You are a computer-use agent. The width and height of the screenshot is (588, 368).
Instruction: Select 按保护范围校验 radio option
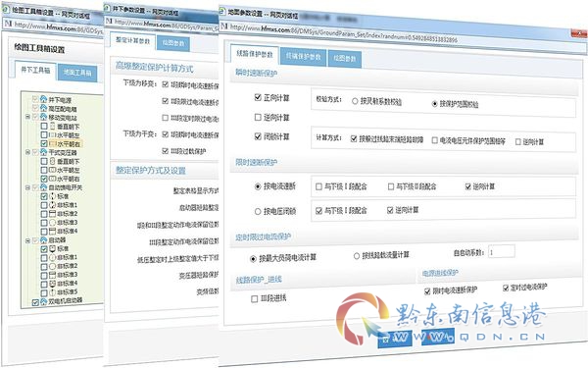434,103
